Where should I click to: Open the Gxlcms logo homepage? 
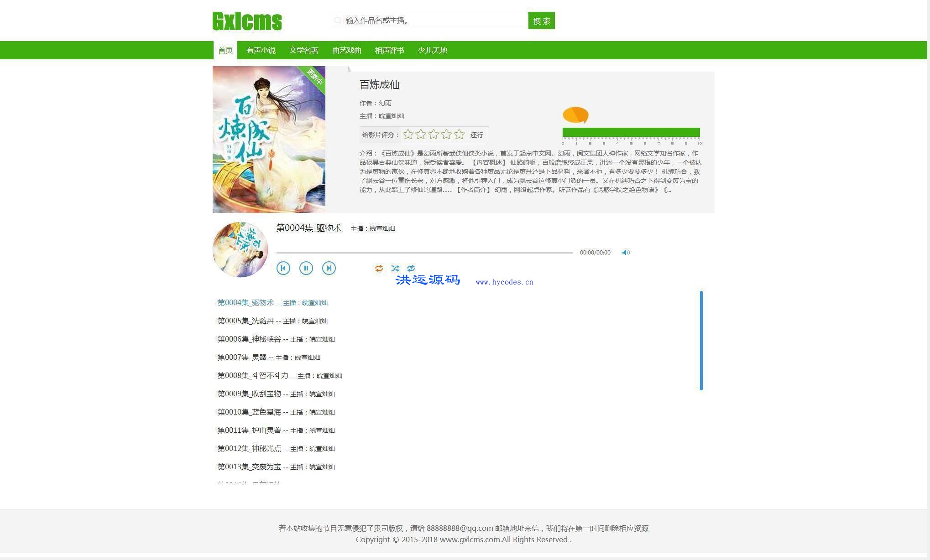tap(247, 21)
